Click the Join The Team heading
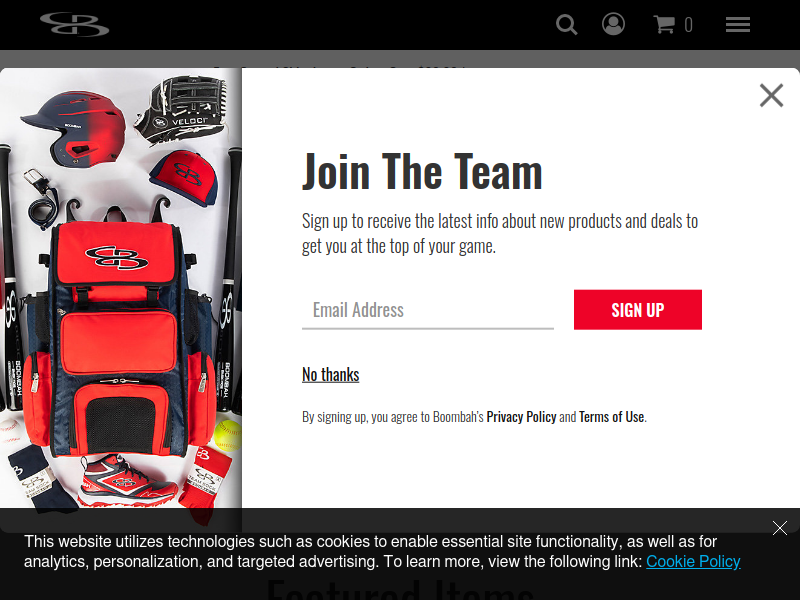Image resolution: width=800 pixels, height=600 pixels. click(x=422, y=171)
